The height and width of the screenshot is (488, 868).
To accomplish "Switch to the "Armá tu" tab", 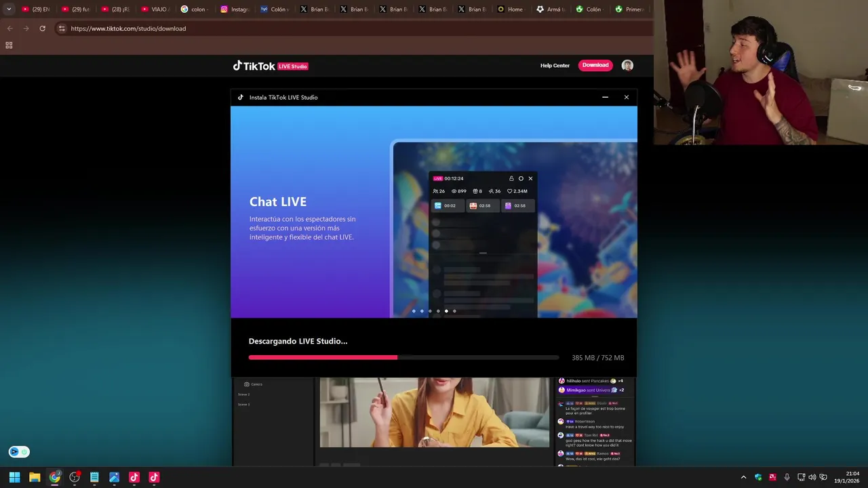I will pos(551,9).
